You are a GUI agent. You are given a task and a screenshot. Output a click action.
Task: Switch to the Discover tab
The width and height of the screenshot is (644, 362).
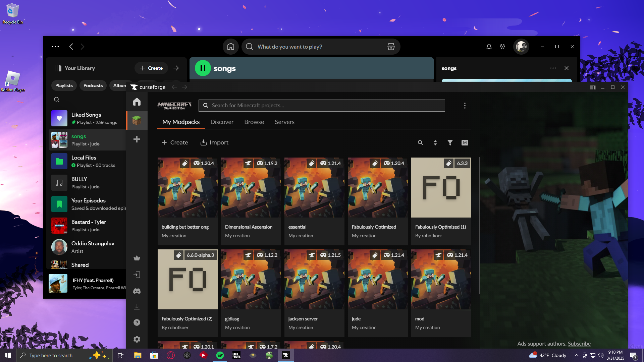coord(222,122)
